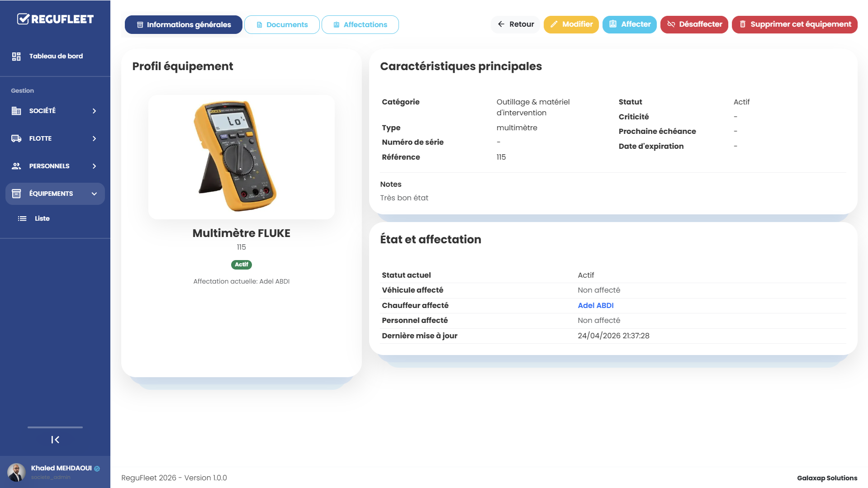868x488 pixels.
Task: Collapse the sidebar with arrow icon
Action: 55,440
